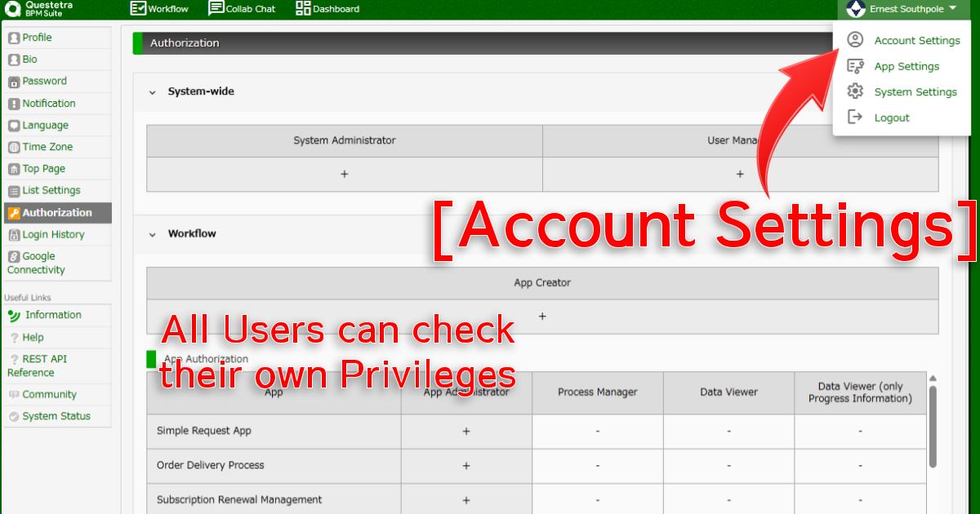Viewport: 980px width, 514px height.
Task: Click the Dashboard grid icon
Action: (x=302, y=9)
